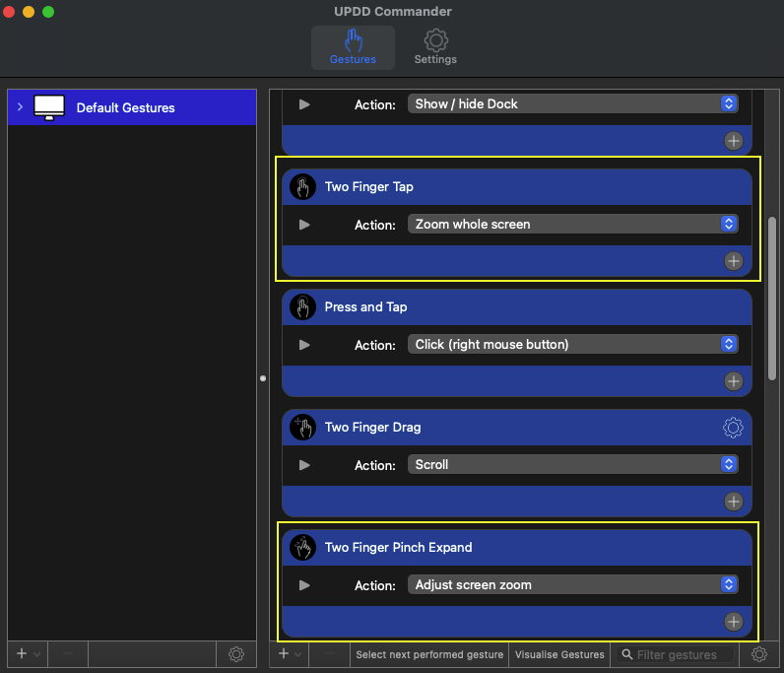
Task: Click the Two Finger Pinch Expand icon
Action: point(303,548)
